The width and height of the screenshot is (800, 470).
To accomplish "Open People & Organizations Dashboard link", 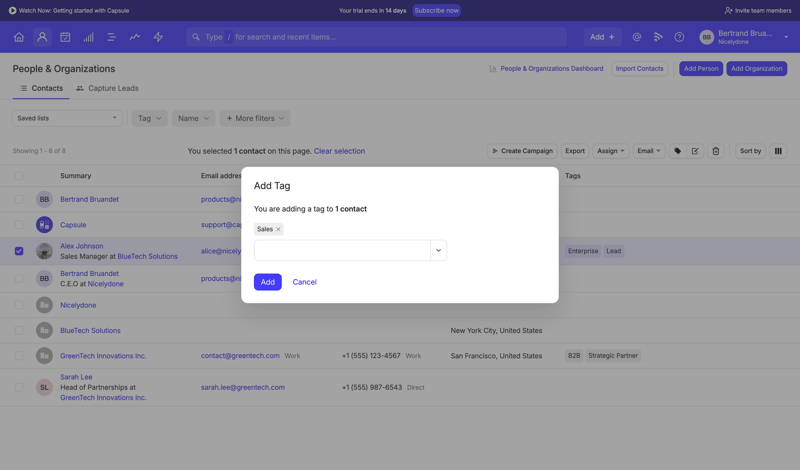I will 546,68.
